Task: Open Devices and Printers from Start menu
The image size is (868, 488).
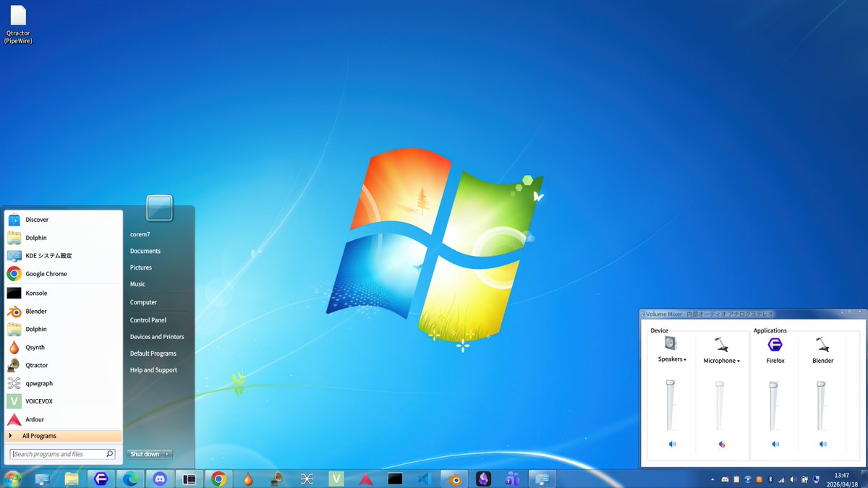Action: pos(157,337)
